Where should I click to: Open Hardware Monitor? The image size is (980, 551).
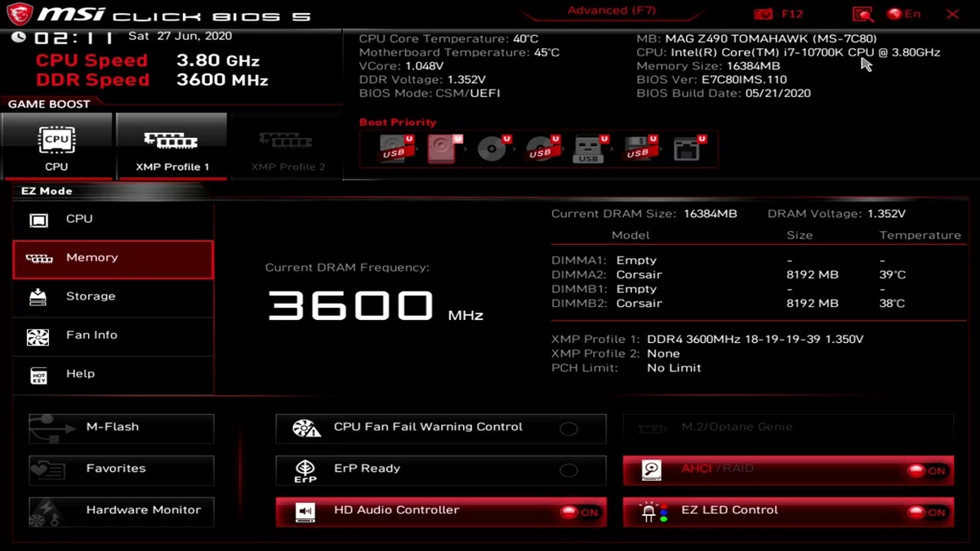(121, 511)
